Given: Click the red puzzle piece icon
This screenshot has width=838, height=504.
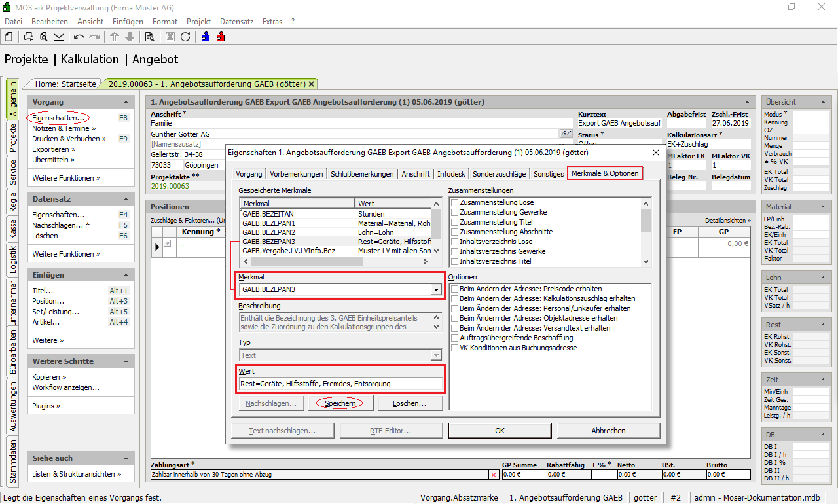Looking at the screenshot, I should [x=221, y=37].
